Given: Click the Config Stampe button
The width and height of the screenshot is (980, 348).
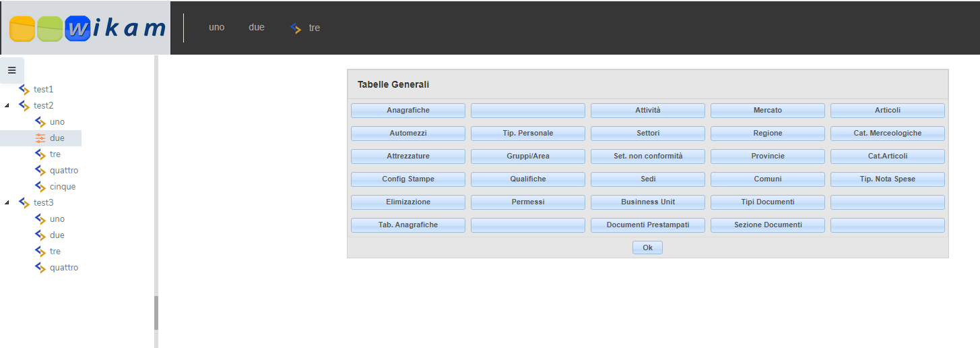Looking at the screenshot, I should point(408,179).
